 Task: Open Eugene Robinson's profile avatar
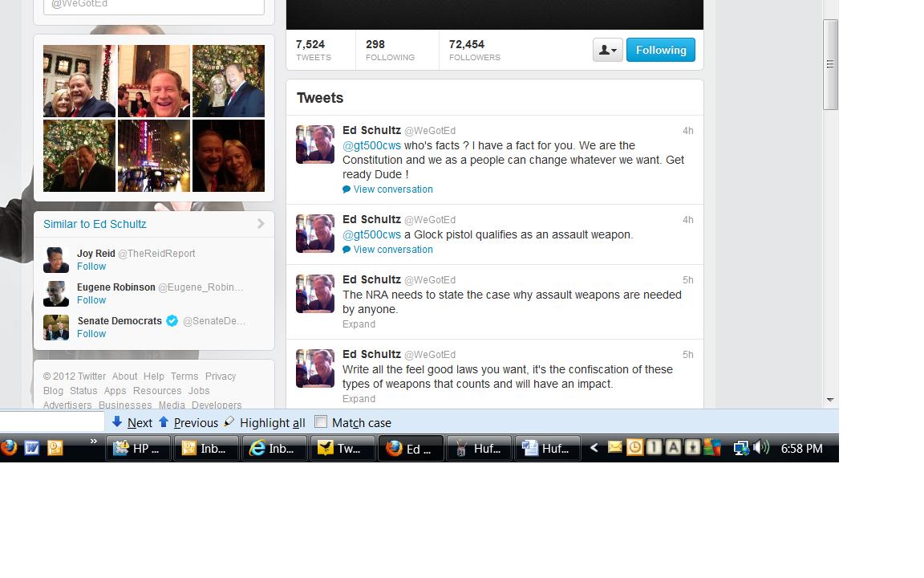[x=56, y=294]
